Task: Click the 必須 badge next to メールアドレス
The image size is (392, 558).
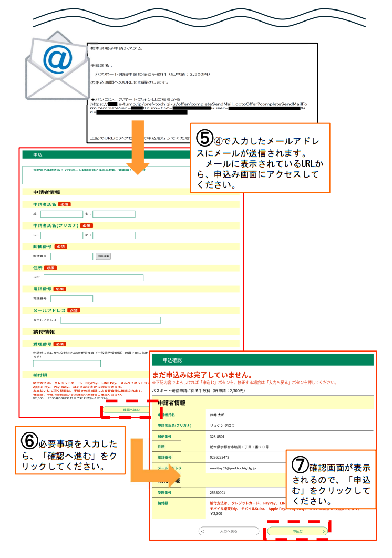Action: (74, 311)
